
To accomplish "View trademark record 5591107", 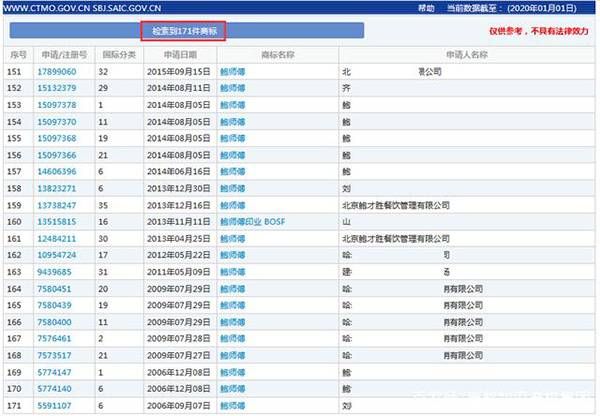I will [55, 405].
